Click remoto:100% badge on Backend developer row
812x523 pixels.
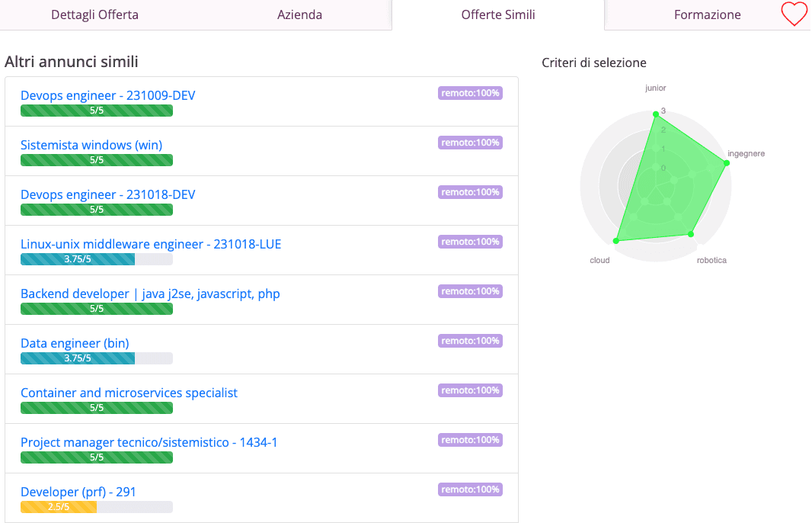(x=470, y=291)
